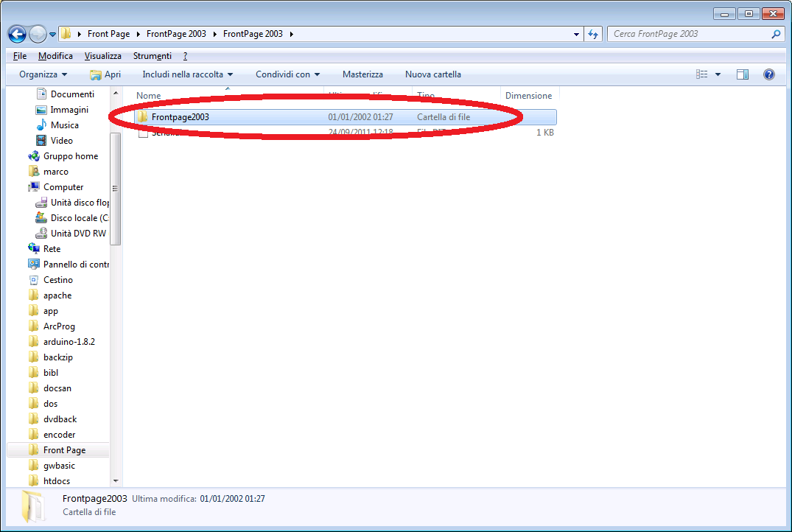Open the Organizza dropdown menu
792x532 pixels.
click(x=43, y=74)
